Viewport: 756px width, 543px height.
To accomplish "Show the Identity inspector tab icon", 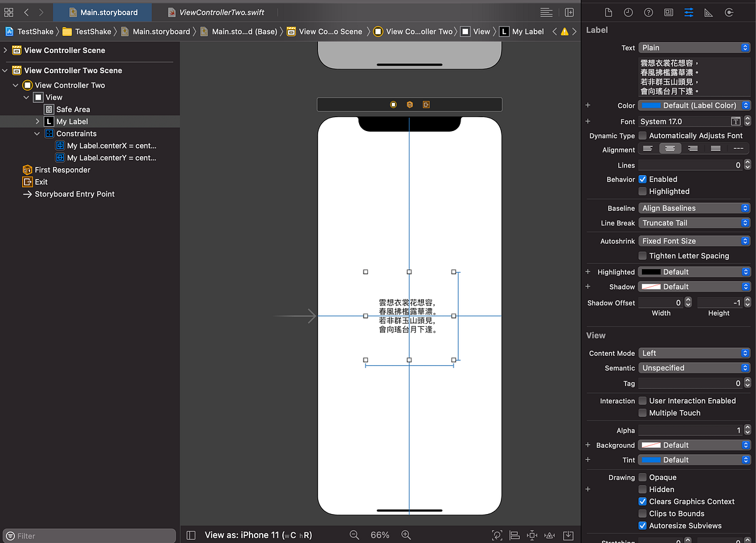I will (668, 13).
